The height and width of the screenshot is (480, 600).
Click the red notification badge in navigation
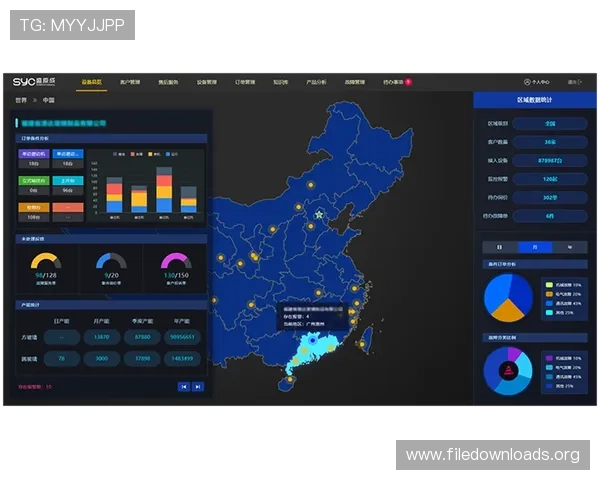(x=408, y=82)
